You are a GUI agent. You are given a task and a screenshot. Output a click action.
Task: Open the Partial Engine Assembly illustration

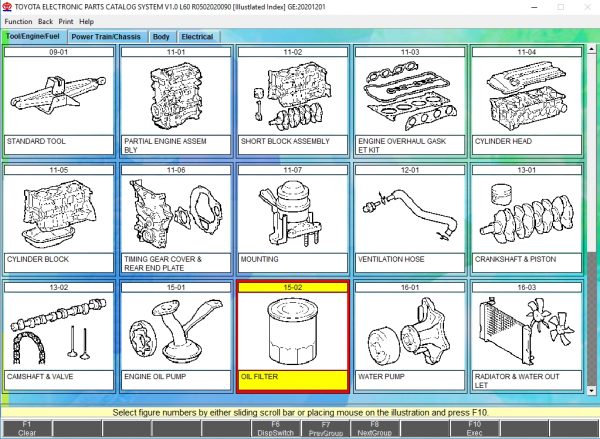pos(176,96)
